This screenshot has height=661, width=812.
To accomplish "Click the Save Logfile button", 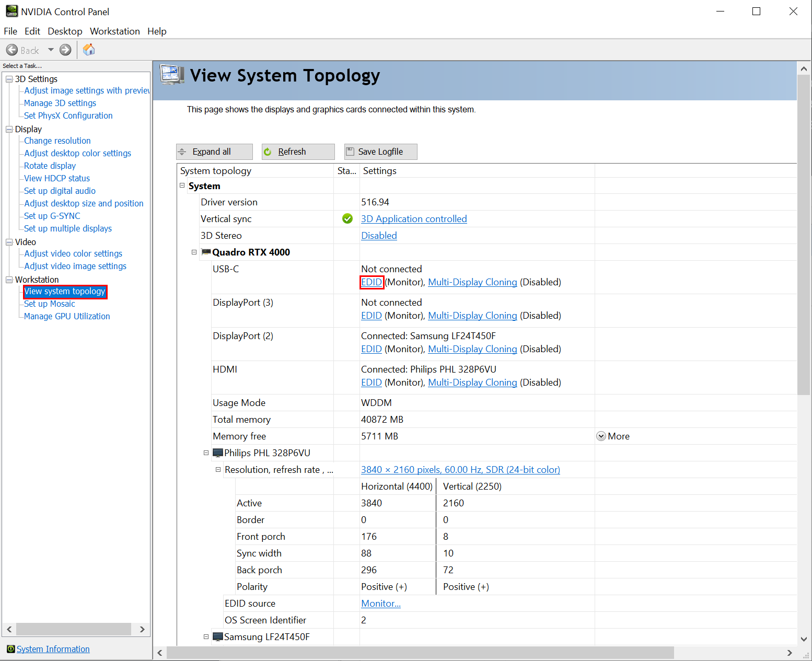I will pyautogui.click(x=380, y=152).
